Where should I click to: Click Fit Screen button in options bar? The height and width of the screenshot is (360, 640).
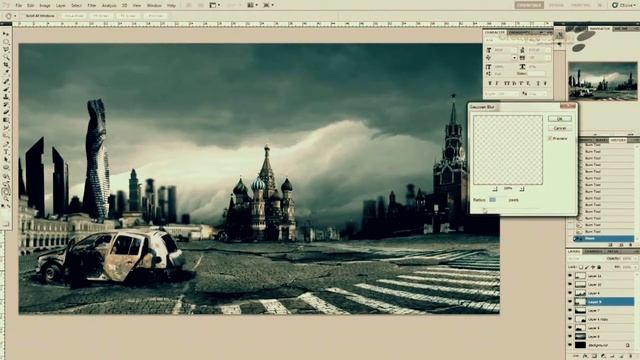pyautogui.click(x=101, y=16)
